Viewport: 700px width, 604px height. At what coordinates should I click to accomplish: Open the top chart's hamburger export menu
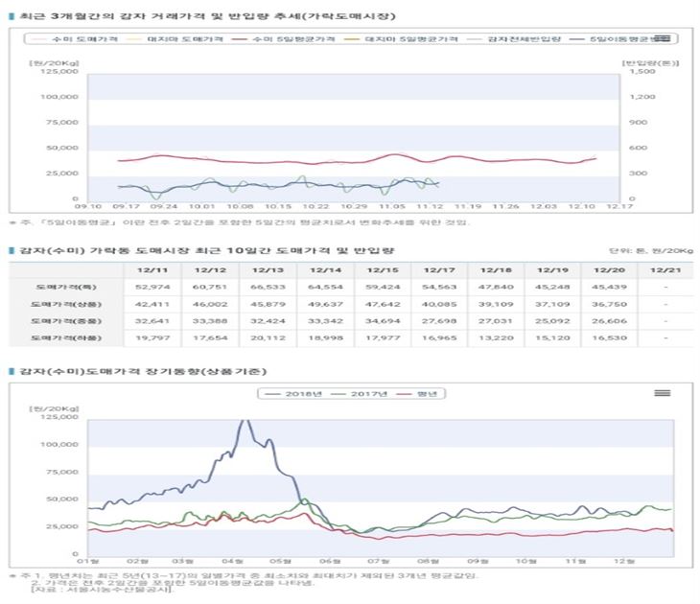(x=662, y=38)
